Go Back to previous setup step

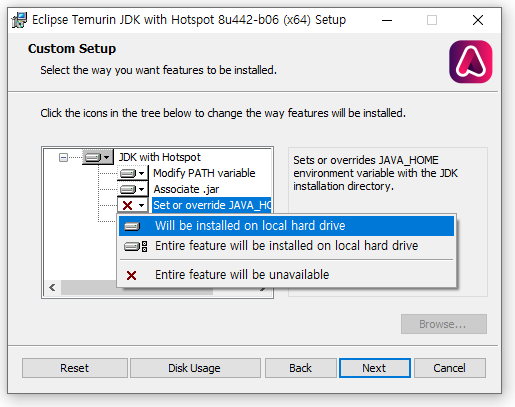pos(300,368)
